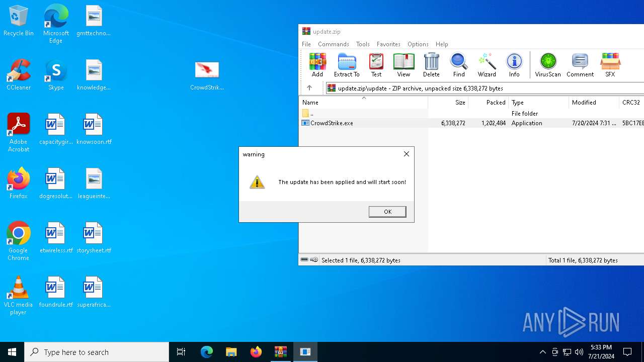
Task: Open File Explorer from the taskbar
Action: click(x=231, y=352)
